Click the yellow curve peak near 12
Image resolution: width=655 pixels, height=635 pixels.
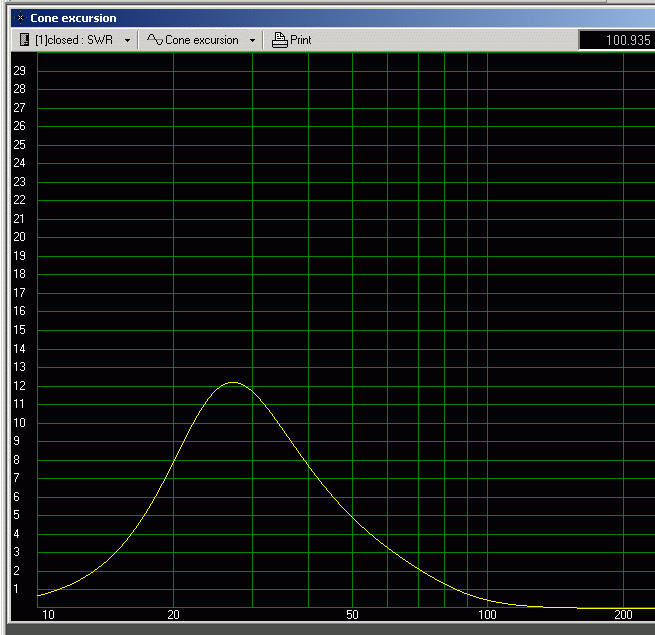[x=233, y=382]
